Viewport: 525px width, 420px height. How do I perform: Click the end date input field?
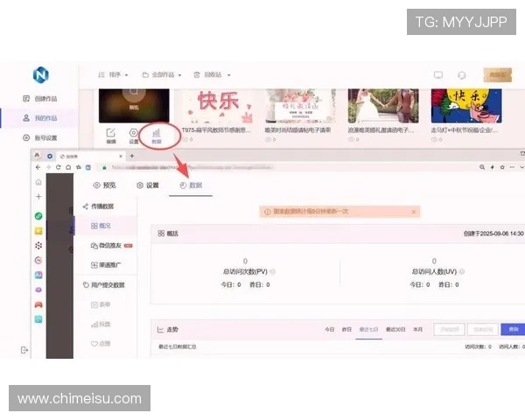pos(483,330)
